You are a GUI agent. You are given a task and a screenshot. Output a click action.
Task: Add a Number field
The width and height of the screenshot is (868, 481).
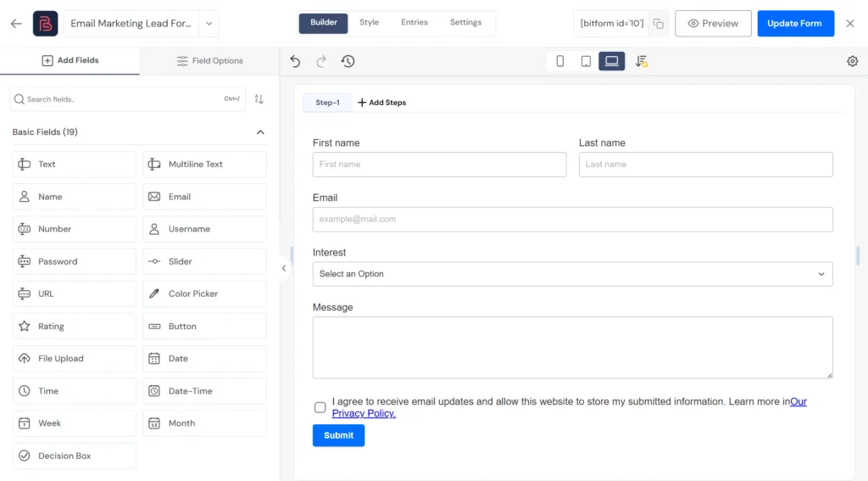(x=75, y=229)
